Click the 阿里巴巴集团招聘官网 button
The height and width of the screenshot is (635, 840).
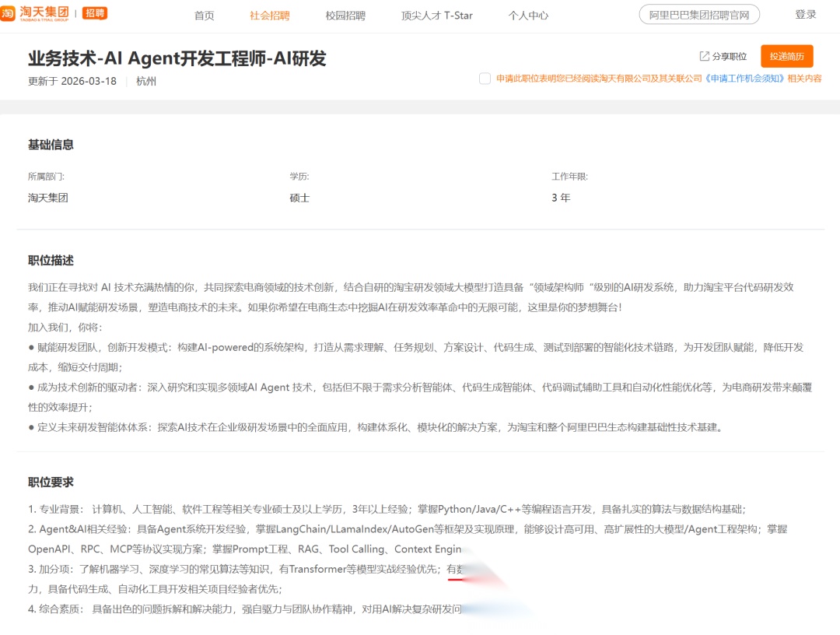(699, 15)
